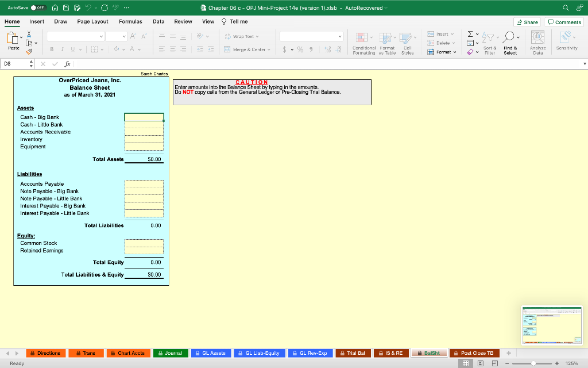Click the Share button
This screenshot has height=368, width=588.
point(527,21)
